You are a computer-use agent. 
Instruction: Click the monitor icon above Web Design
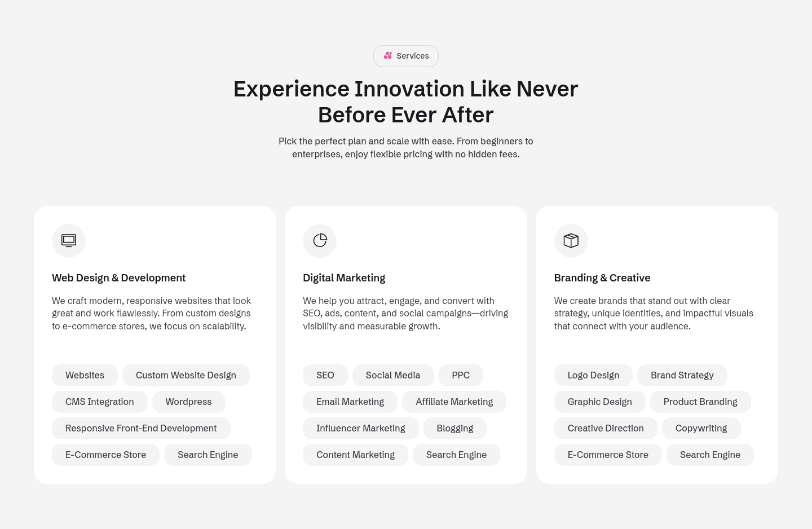click(69, 241)
